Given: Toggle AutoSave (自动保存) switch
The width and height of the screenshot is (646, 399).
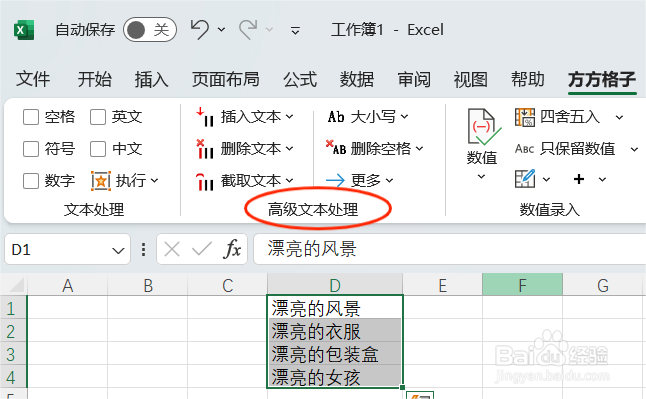Looking at the screenshot, I should point(150,30).
